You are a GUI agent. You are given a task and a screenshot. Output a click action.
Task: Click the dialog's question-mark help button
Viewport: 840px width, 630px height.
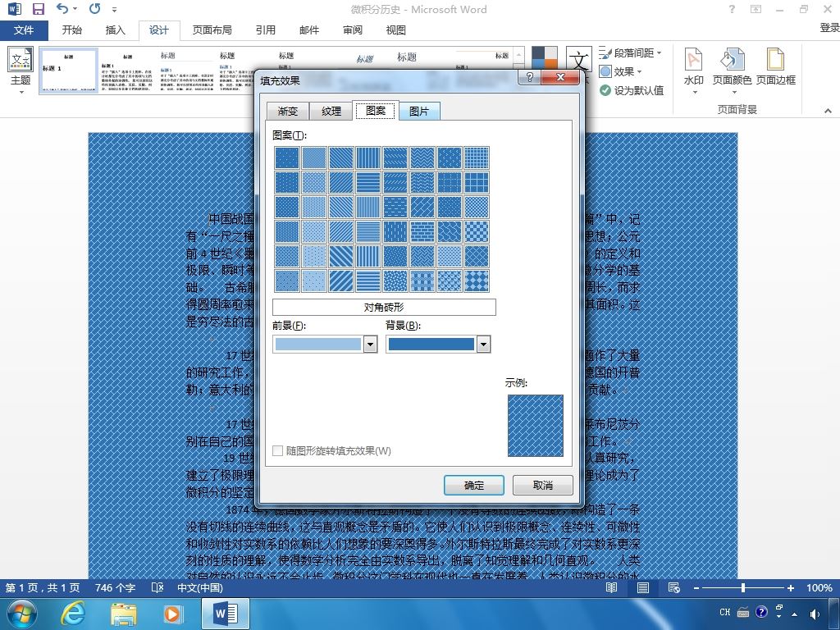pos(529,77)
